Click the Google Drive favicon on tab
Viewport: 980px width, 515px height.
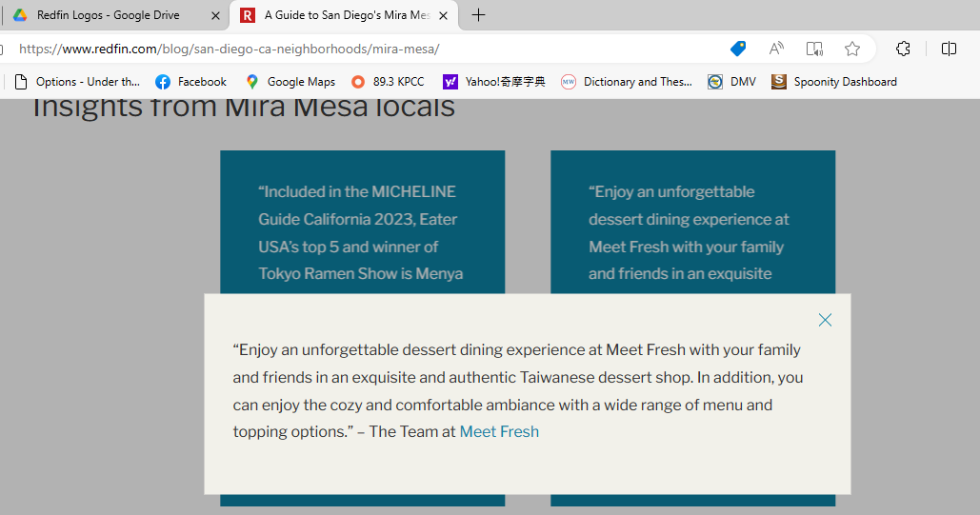click(20, 15)
